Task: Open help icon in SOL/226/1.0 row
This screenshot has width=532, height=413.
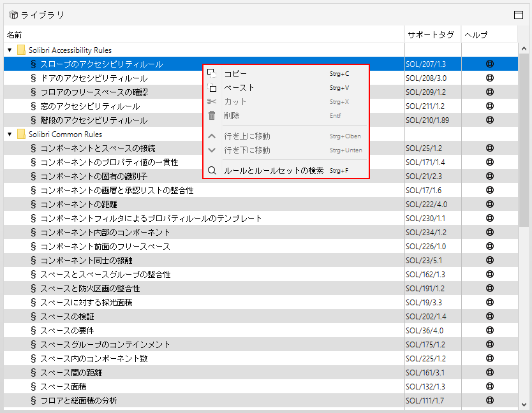Action: (490, 246)
